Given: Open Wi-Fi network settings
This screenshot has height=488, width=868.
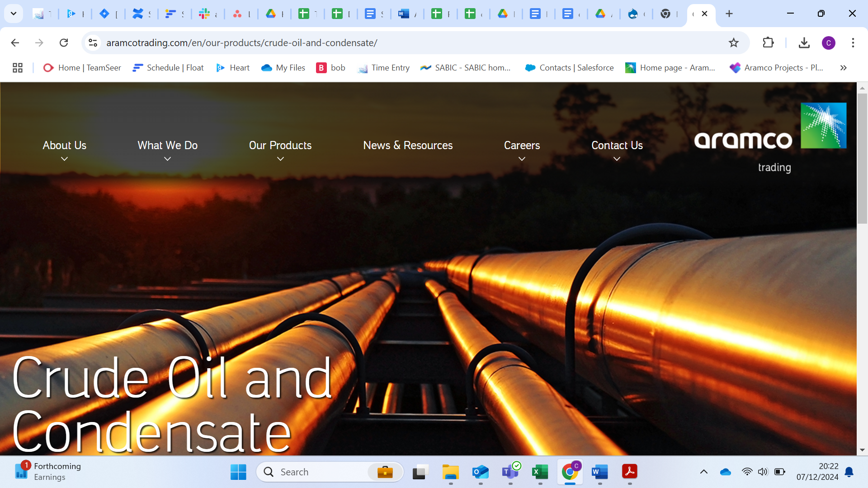Looking at the screenshot, I should click(747, 472).
